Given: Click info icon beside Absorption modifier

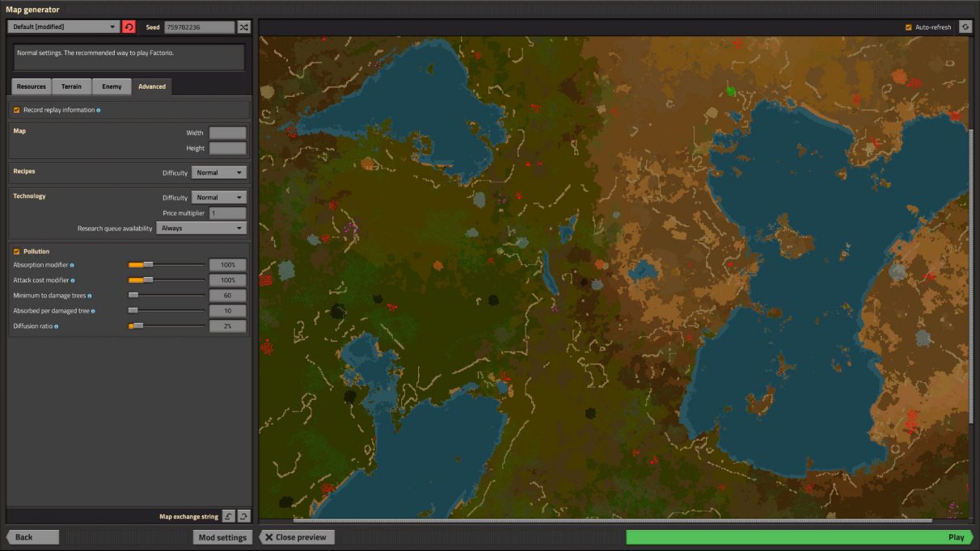Looking at the screenshot, I should point(72,265).
